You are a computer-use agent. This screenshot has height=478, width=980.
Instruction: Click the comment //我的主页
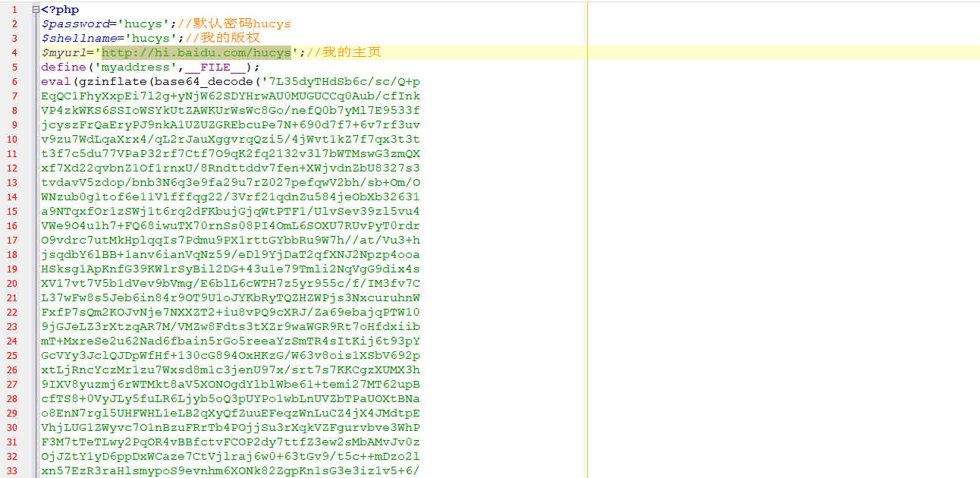(344, 53)
